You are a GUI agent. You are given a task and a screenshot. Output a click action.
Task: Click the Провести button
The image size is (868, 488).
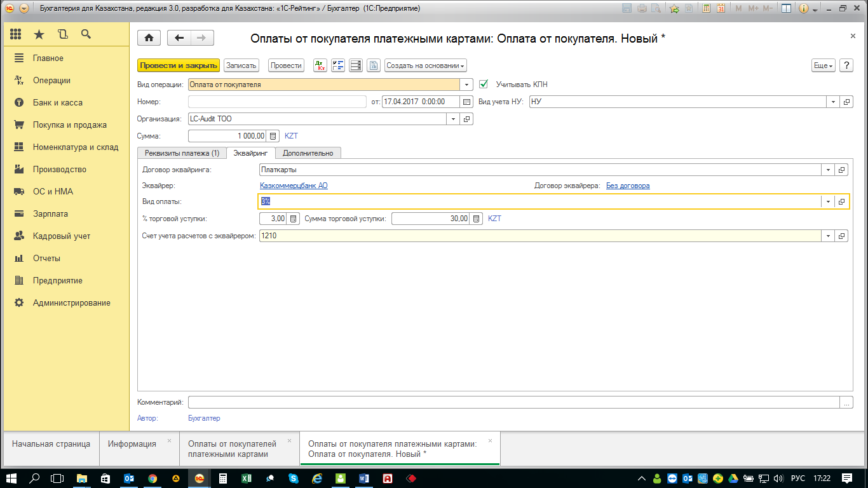click(286, 65)
